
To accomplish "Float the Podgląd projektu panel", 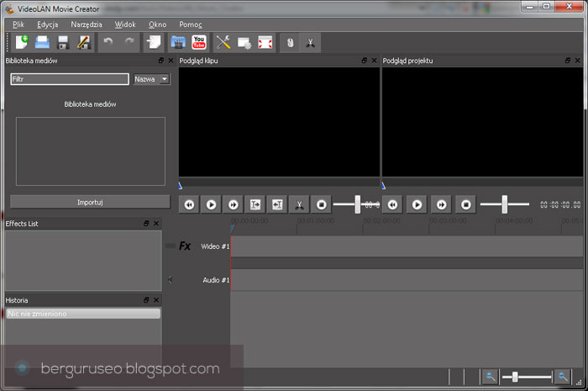I will pos(567,61).
